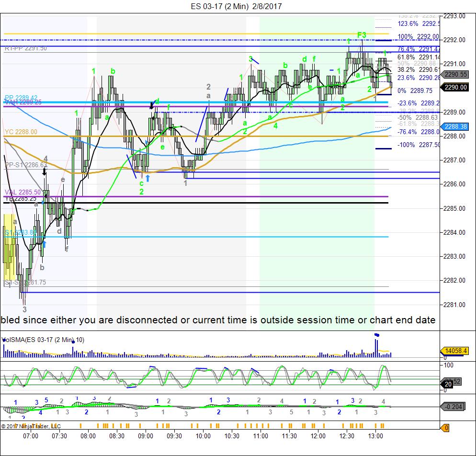Click the 2287.00 price axis label
The width and height of the screenshot is (476, 456).
454,160
